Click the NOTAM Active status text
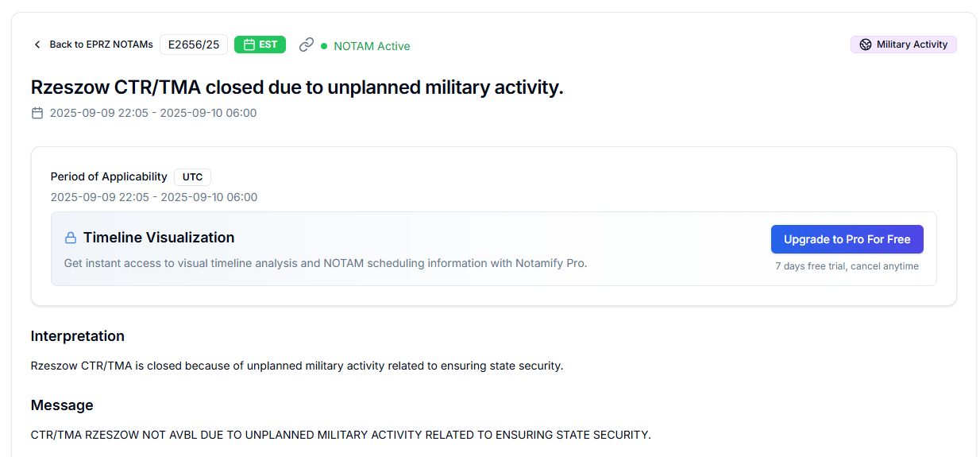The height and width of the screenshot is (457, 980). (372, 46)
